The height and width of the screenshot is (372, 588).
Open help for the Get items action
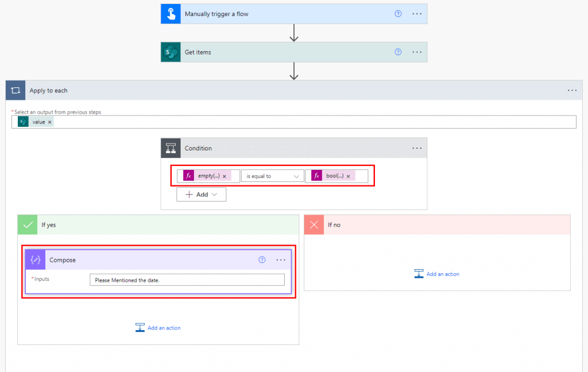tap(398, 52)
